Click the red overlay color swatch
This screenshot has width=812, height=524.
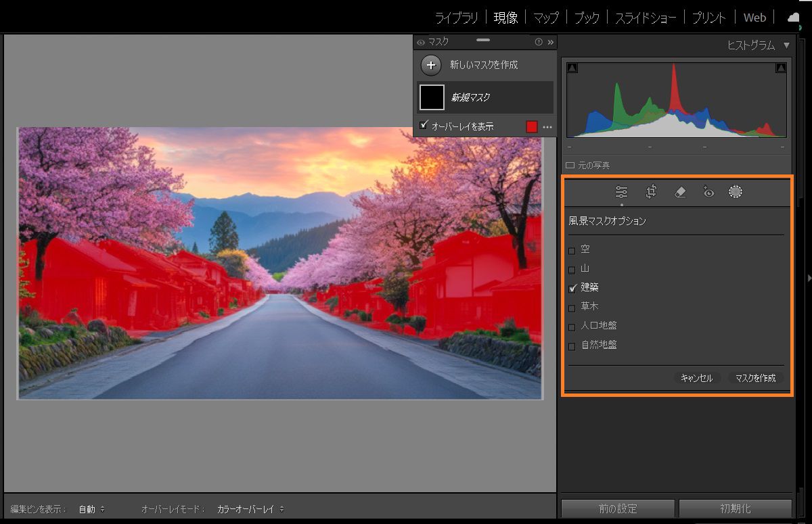(532, 126)
